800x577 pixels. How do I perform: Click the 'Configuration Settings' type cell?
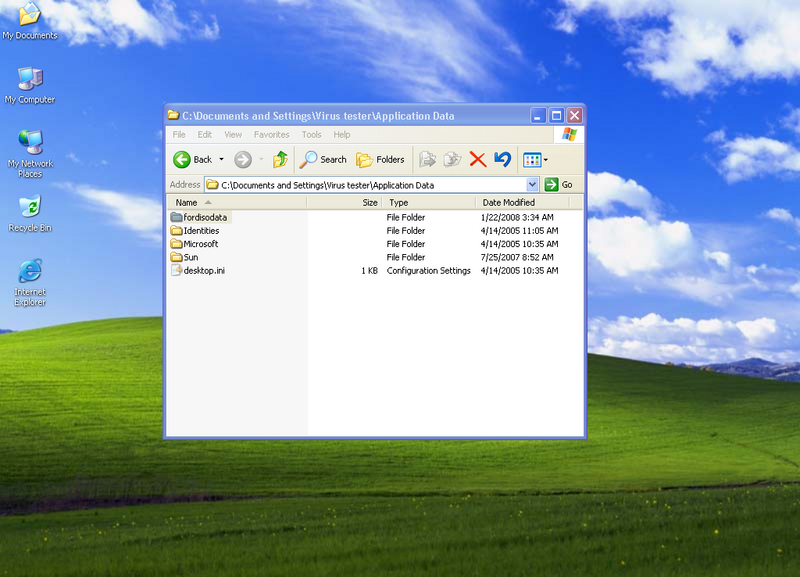pos(429,270)
